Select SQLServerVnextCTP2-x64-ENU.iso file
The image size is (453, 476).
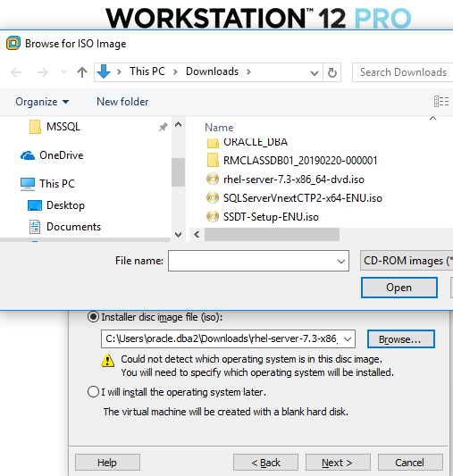coord(302,198)
